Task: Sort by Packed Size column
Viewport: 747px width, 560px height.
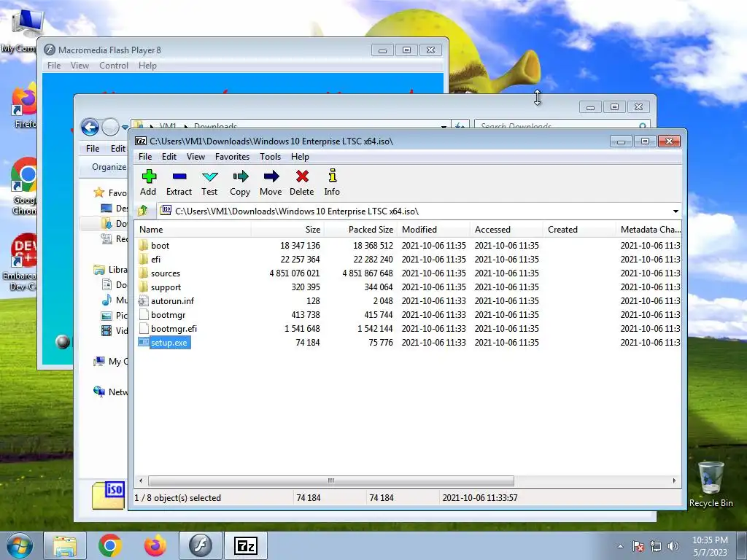Action: click(x=360, y=230)
